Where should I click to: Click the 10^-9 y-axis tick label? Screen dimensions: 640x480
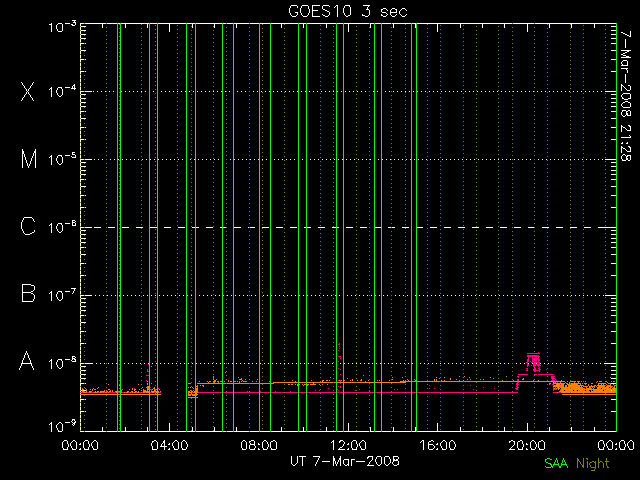pyautogui.click(x=62, y=426)
